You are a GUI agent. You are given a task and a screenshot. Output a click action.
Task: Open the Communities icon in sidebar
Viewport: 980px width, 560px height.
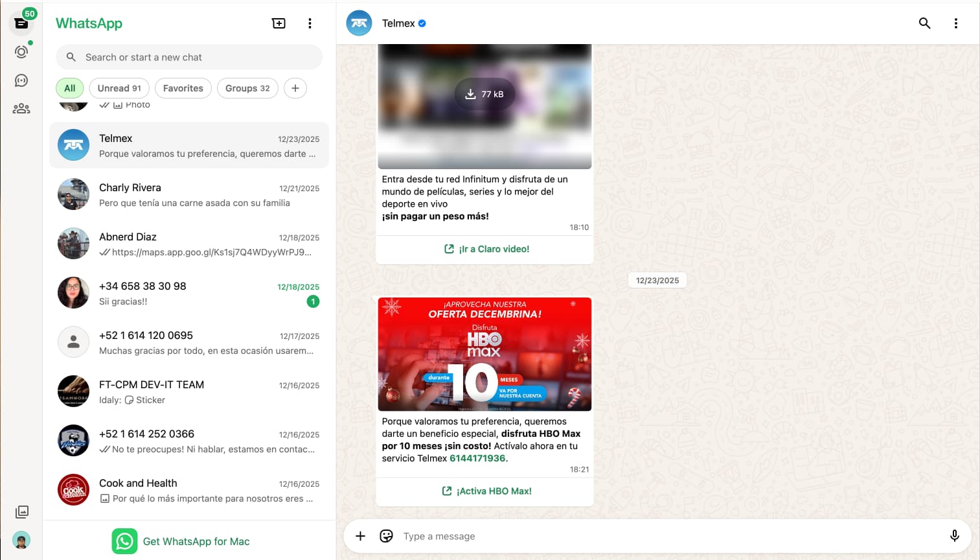[x=21, y=109]
